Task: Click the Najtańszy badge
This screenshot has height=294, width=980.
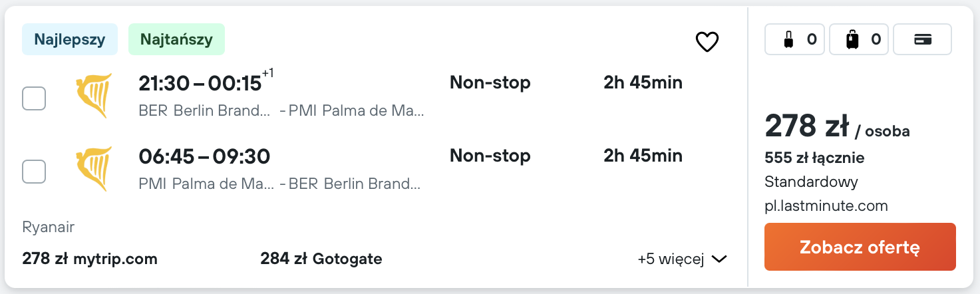Action: [x=176, y=39]
